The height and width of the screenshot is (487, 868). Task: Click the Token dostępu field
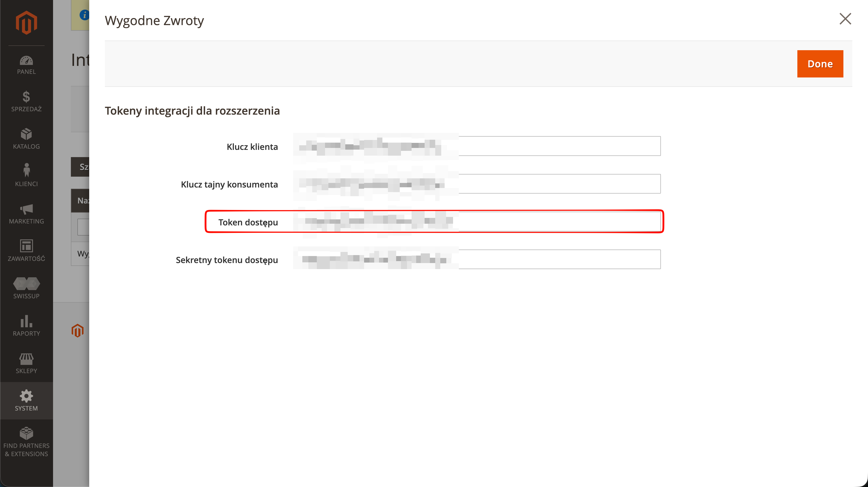[477, 222]
